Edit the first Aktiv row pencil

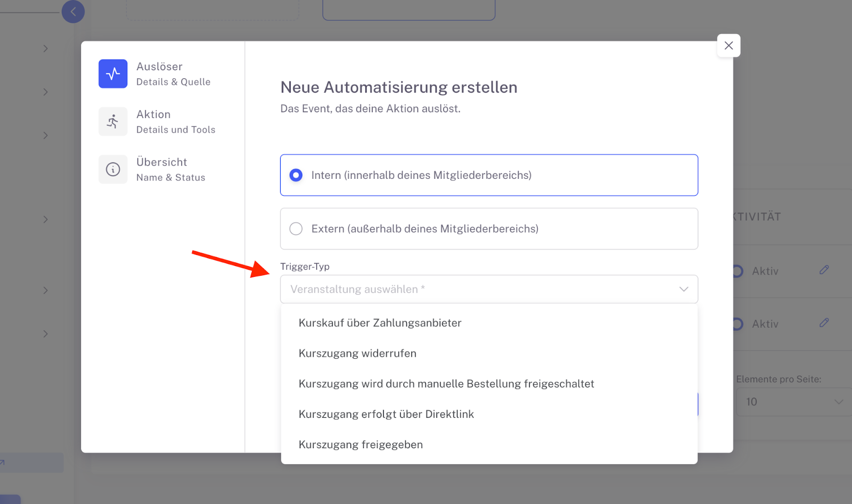(x=824, y=270)
